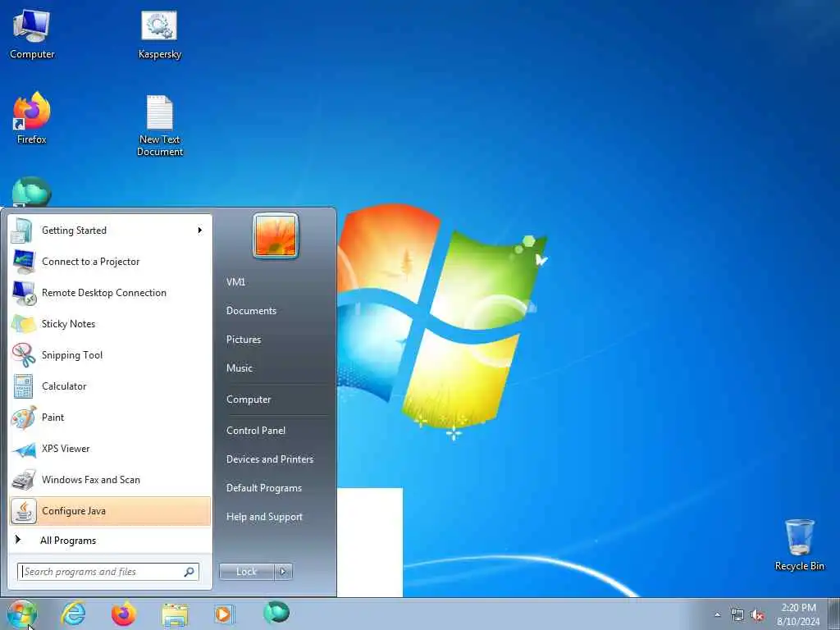Open the Calculator icon

coord(24,386)
